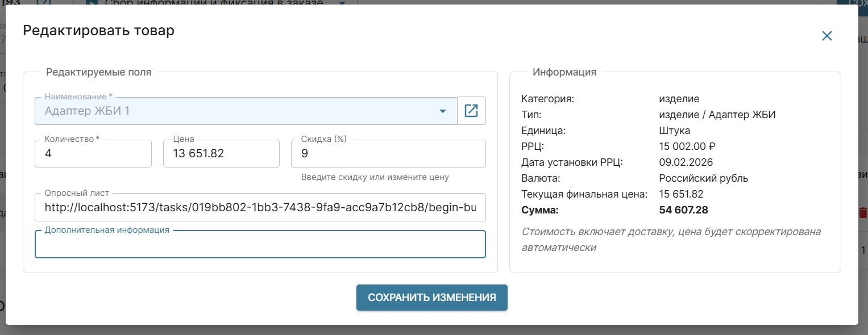The height and width of the screenshot is (335, 868).
Task: Click the discount hint text under Скидка
Action: 375,177
